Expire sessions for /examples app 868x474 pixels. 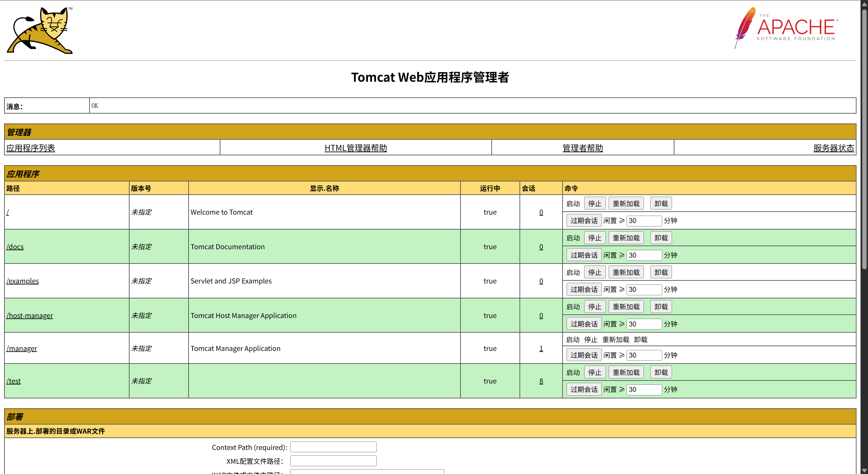click(x=584, y=289)
